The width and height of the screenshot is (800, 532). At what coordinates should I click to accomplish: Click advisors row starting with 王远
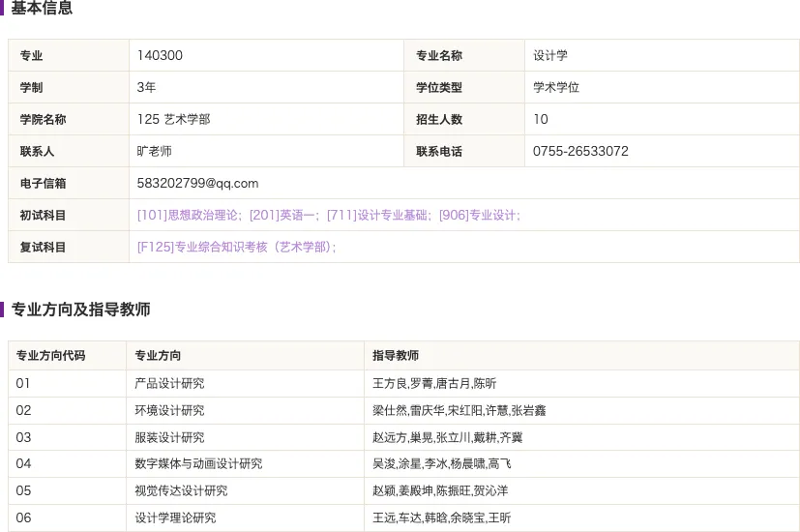442,517
